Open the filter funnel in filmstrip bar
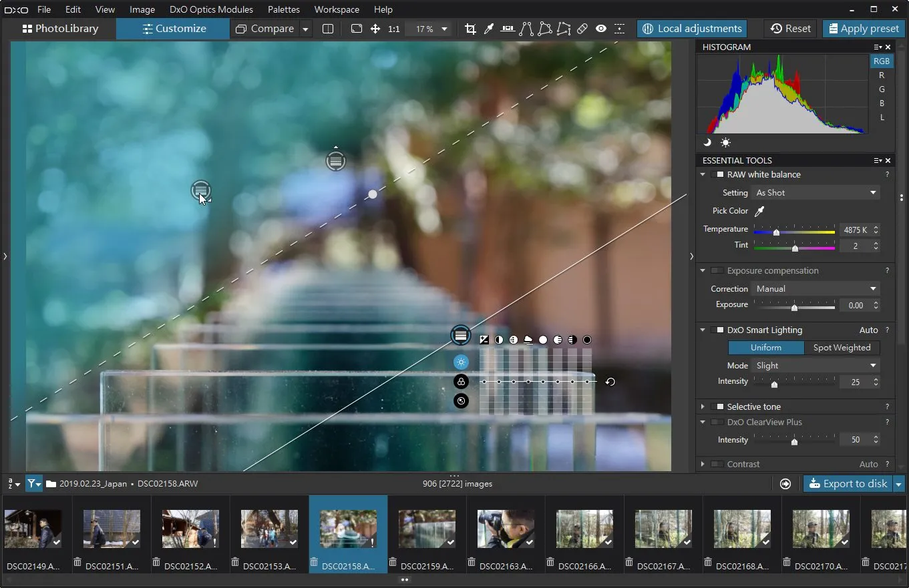The height and width of the screenshot is (588, 909). [34, 484]
